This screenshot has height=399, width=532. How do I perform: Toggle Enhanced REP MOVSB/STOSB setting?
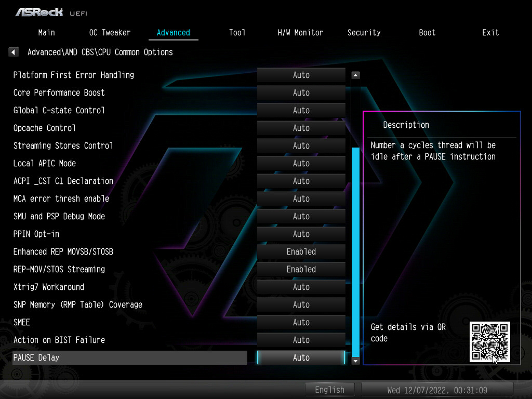(301, 251)
